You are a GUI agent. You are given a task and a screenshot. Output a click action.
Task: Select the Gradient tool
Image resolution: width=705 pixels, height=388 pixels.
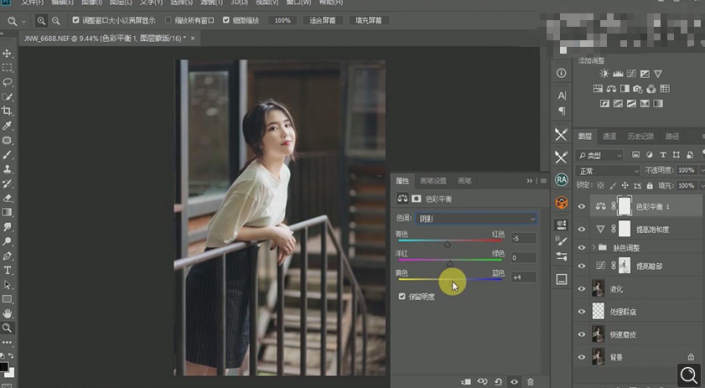(7, 212)
